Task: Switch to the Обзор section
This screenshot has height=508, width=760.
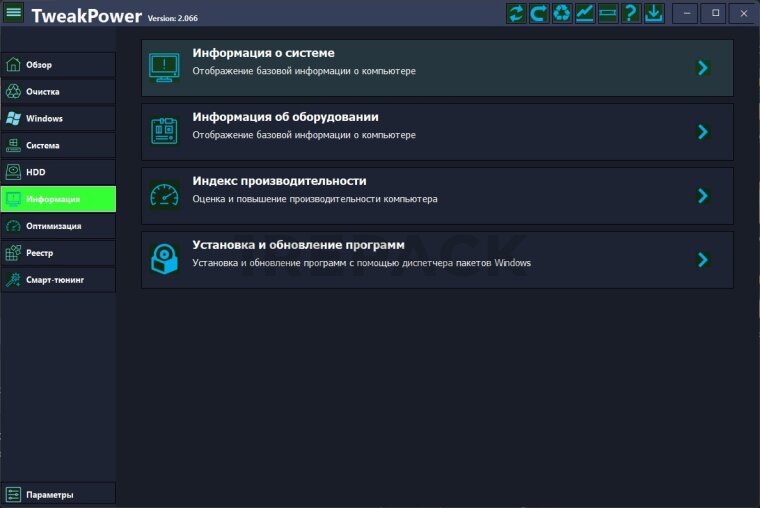Action: point(58,65)
